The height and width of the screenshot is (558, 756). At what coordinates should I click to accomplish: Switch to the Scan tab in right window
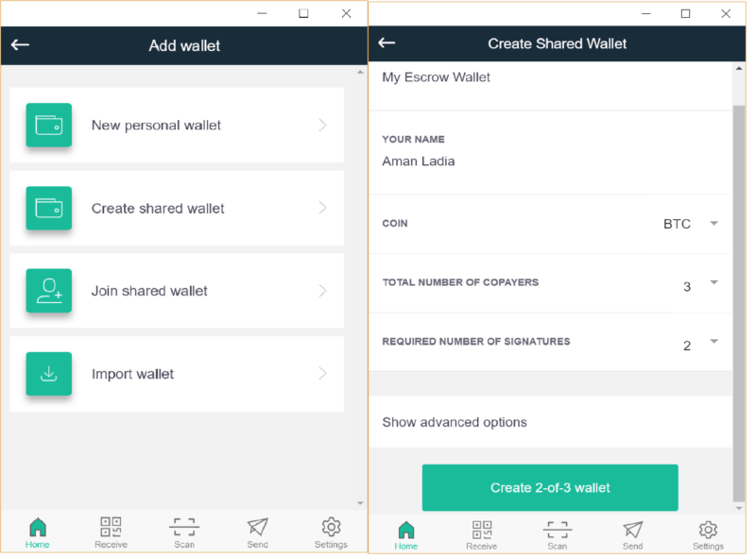(557, 529)
